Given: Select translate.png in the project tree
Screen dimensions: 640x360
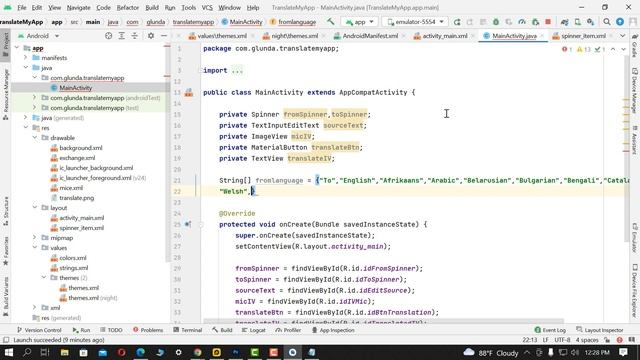Looking at the screenshot, I should [76, 198].
